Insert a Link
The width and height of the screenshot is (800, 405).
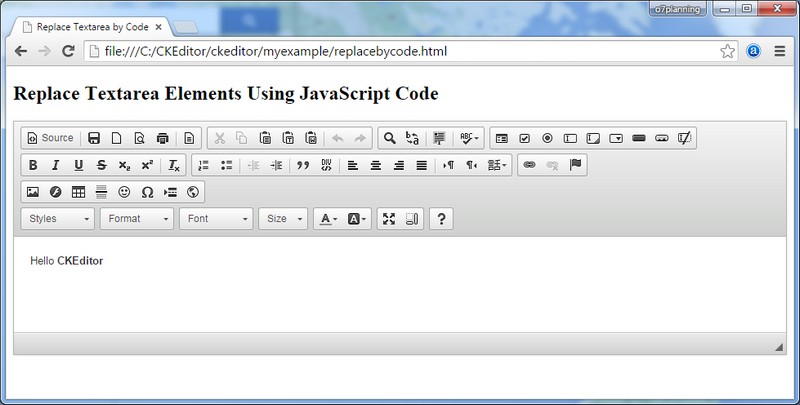[x=529, y=165]
